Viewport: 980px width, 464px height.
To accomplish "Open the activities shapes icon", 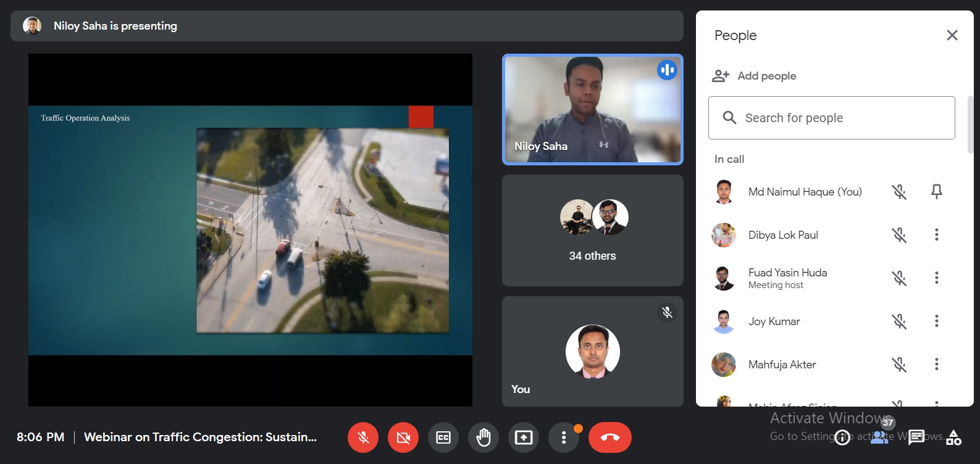I will pos(953,437).
